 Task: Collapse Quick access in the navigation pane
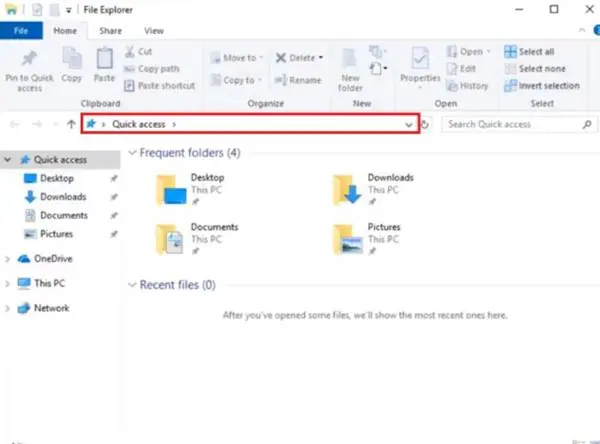tap(8, 160)
